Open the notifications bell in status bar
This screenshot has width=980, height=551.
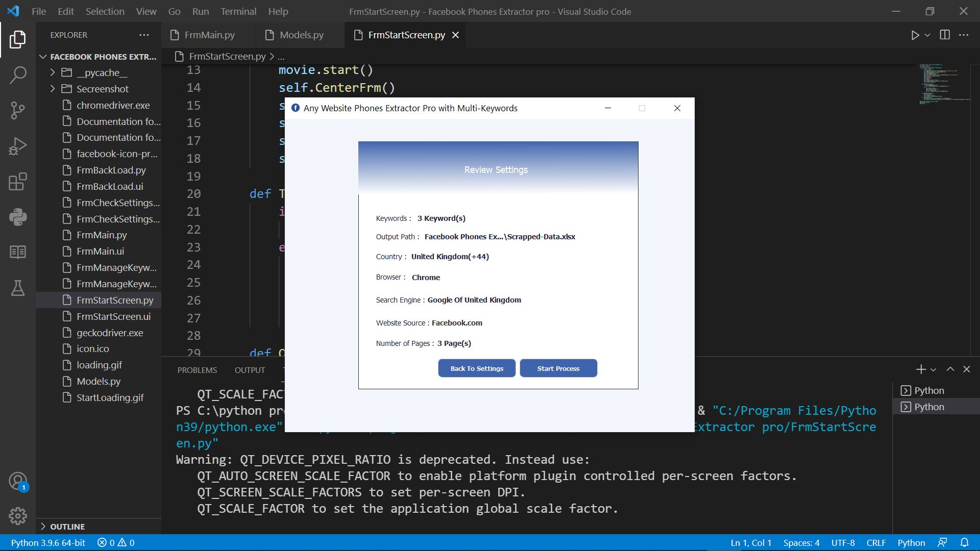click(x=965, y=543)
